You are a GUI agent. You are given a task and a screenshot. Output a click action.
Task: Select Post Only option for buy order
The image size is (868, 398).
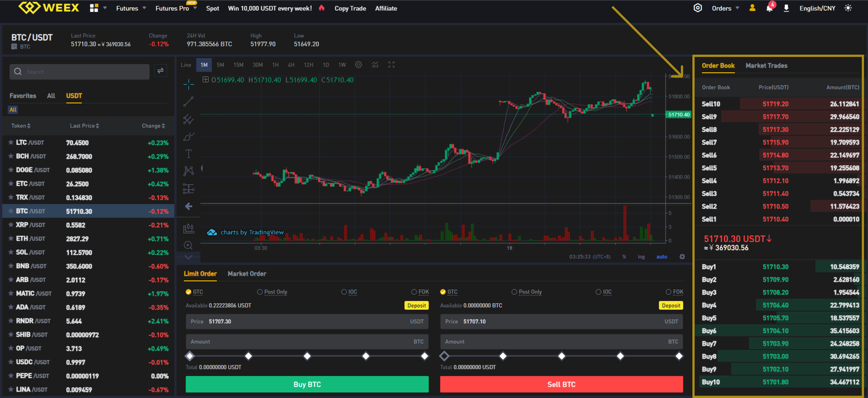tap(272, 292)
